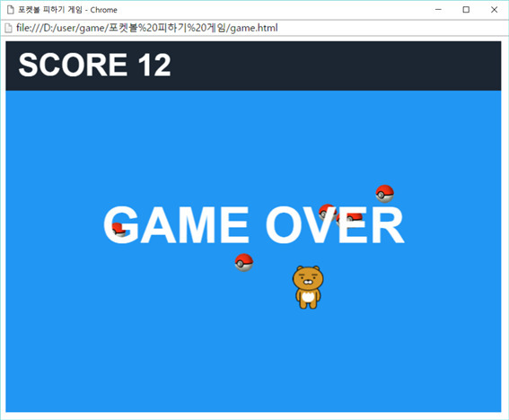Click the SCORE 12 text
This screenshot has height=420, width=509.
pyautogui.click(x=94, y=65)
